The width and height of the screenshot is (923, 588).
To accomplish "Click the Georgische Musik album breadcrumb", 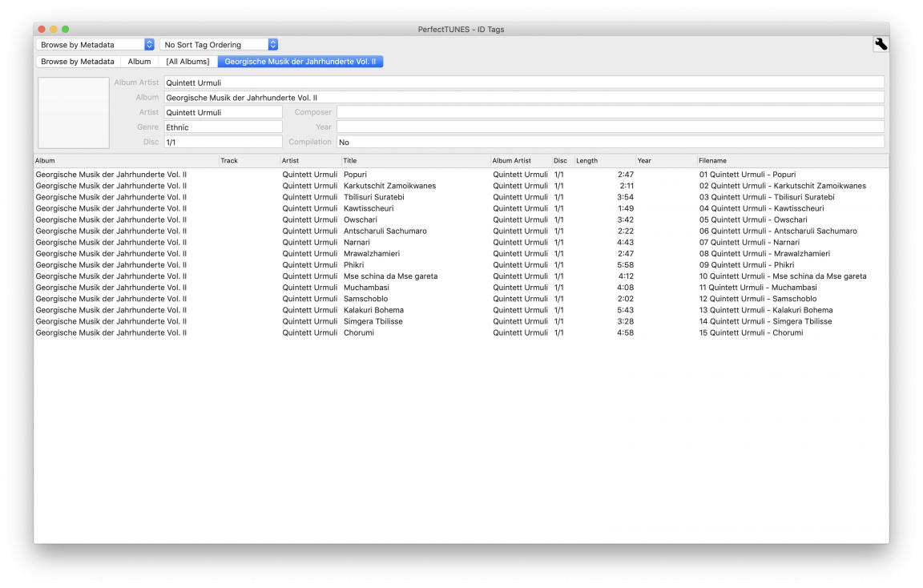I will [x=300, y=62].
